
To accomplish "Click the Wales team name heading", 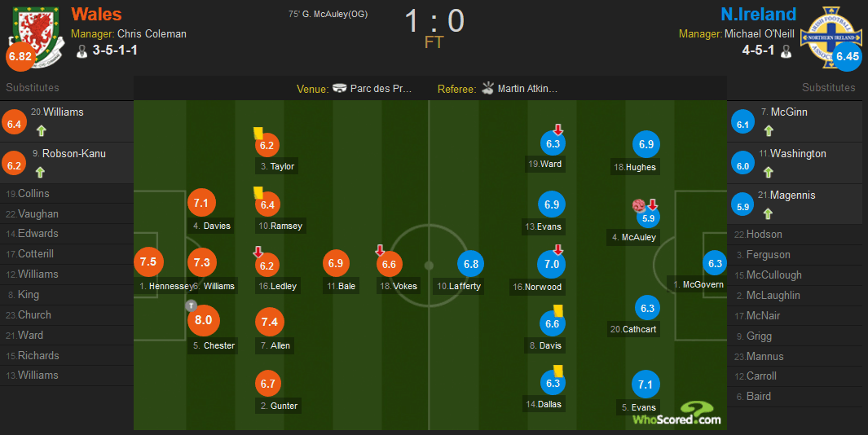I will point(96,14).
